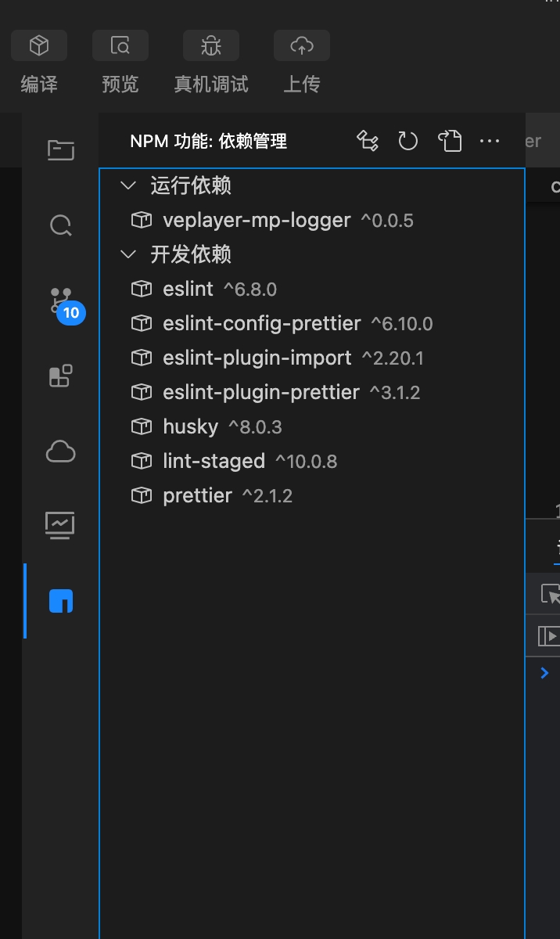Select the blue NPM sidebar icon
560x939 pixels.
(61, 601)
